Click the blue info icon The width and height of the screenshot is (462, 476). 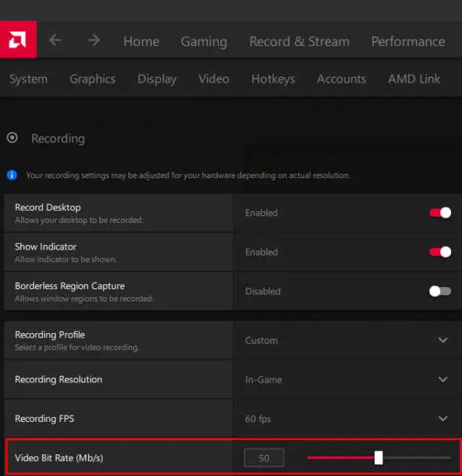pyautogui.click(x=12, y=175)
